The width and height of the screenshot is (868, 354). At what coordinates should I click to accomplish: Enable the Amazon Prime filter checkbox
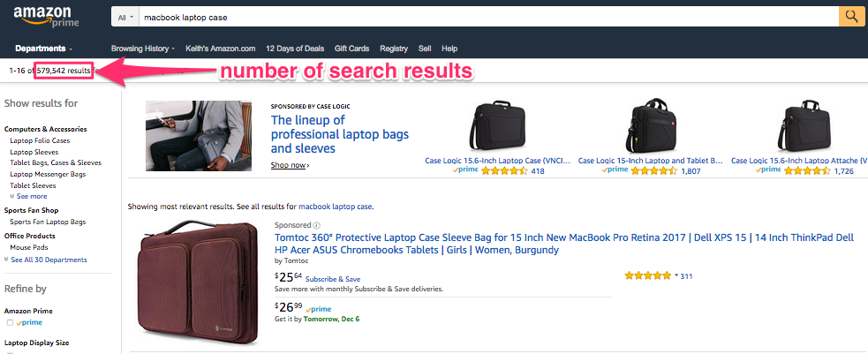point(10,322)
